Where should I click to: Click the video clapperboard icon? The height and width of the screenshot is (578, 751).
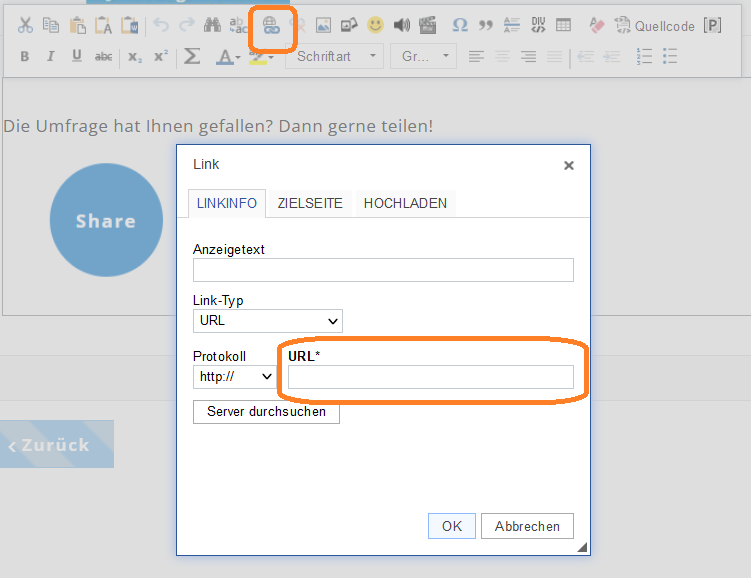[427, 25]
